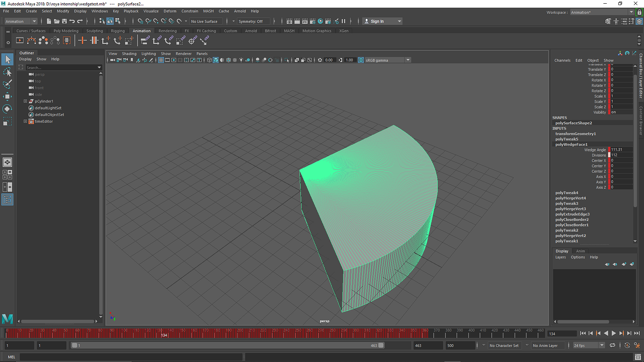Viewport: 644px width, 362px height.
Task: Open the Animation menu set dropdown
Action: click(x=21, y=21)
